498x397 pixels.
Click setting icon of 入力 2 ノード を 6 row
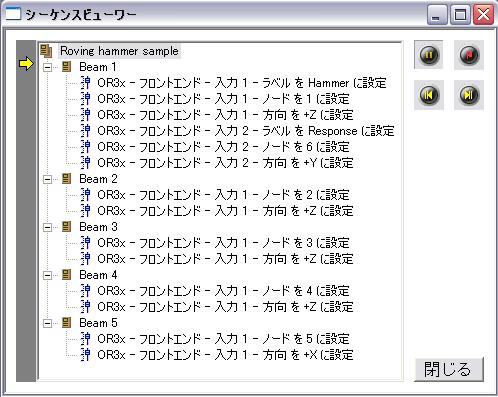click(x=86, y=147)
